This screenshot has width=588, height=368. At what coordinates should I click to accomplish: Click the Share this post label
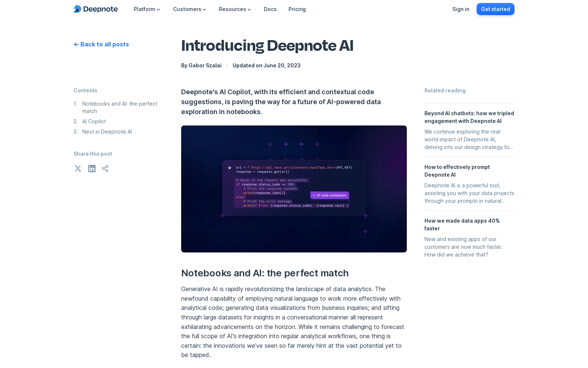pyautogui.click(x=93, y=154)
